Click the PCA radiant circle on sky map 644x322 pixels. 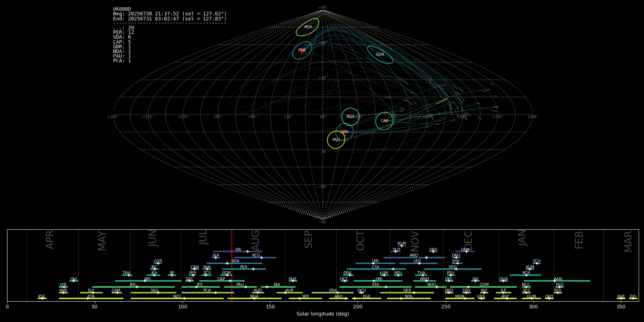tap(307, 27)
